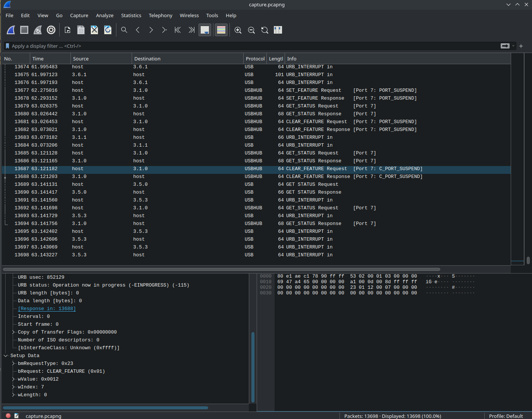Go to specified packet icon

coord(165,30)
